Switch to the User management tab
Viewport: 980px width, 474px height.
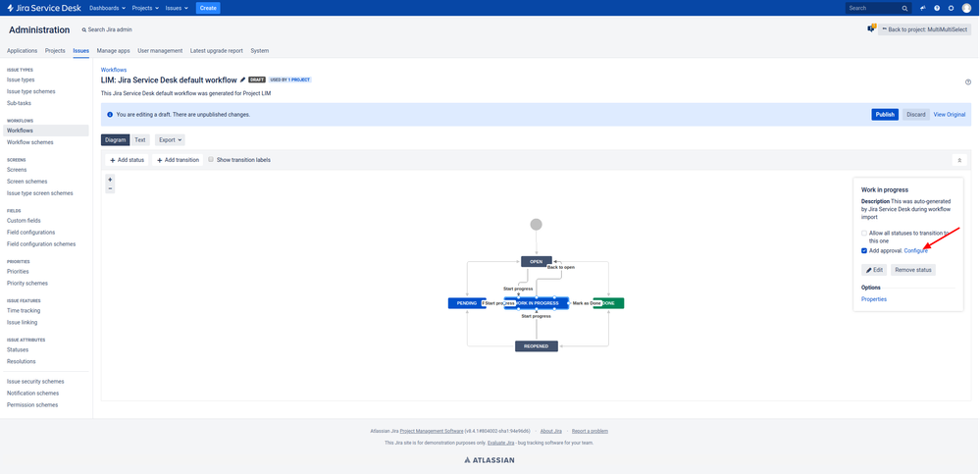[x=160, y=51]
